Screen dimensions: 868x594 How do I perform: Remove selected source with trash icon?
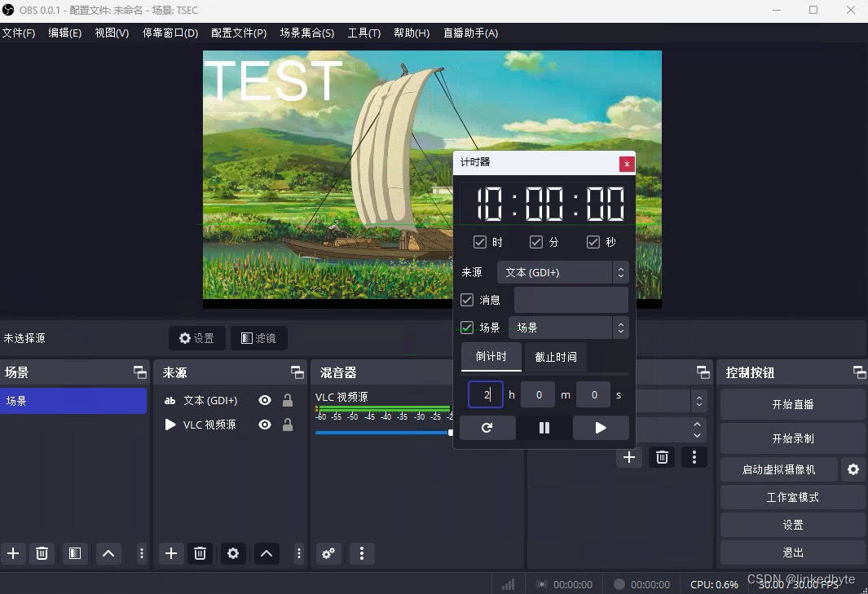click(200, 553)
